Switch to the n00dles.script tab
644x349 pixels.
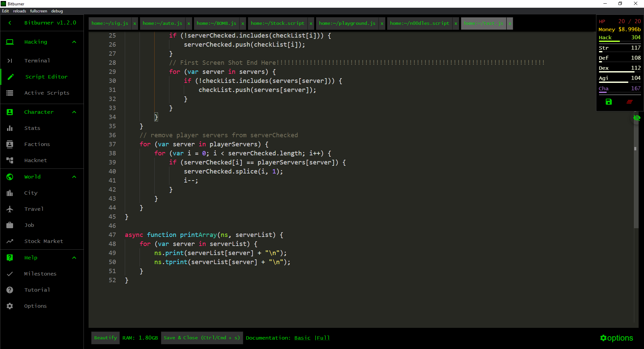[x=419, y=23]
